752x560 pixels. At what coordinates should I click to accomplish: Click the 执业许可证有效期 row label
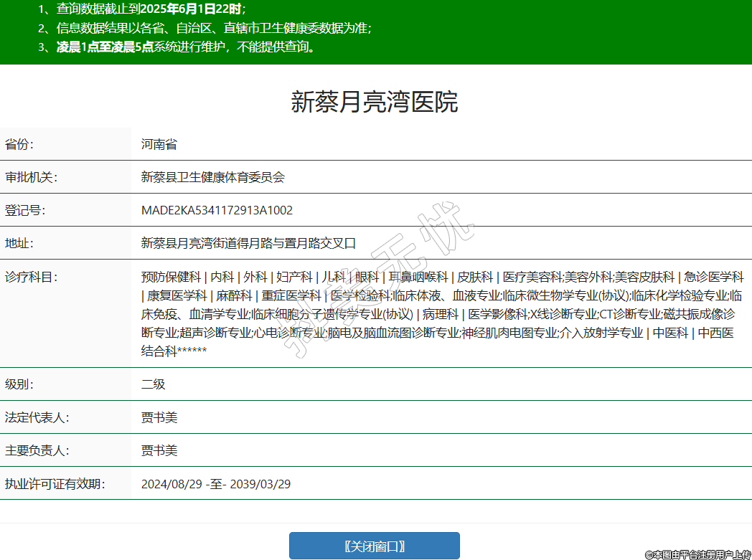pyautogui.click(x=55, y=484)
